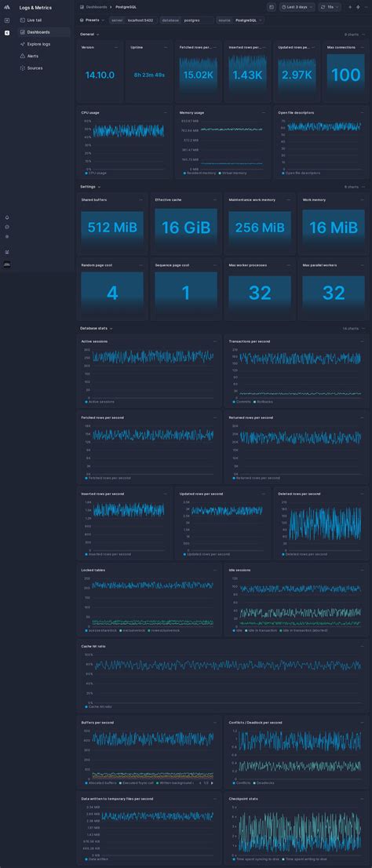Viewport: 372px width, 868px height.
Task: Click the Sources cube icon
Action: point(22,68)
